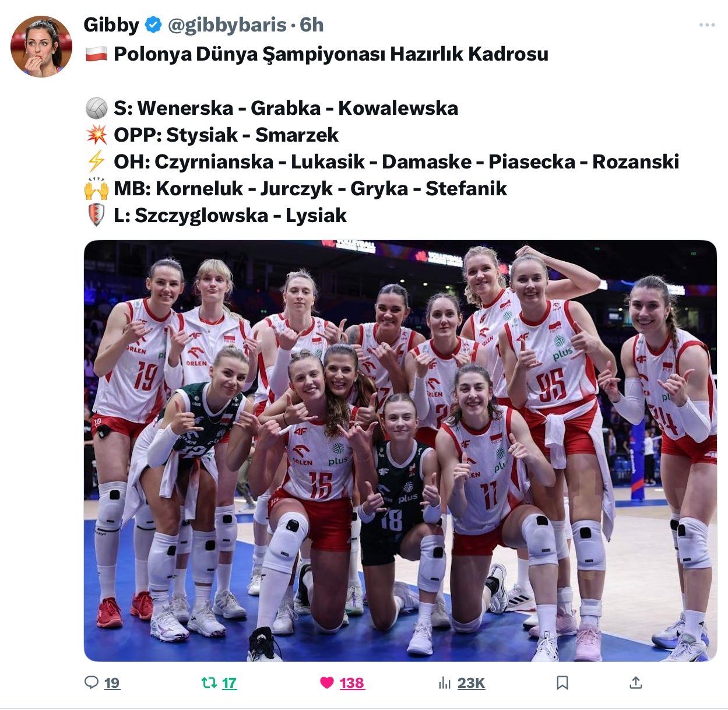Click the share upload icon

coord(636,683)
